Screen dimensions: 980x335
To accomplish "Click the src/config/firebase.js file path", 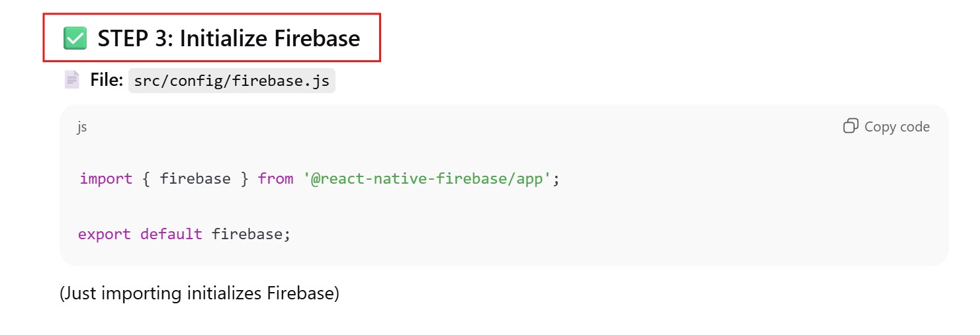I will 232,81.
